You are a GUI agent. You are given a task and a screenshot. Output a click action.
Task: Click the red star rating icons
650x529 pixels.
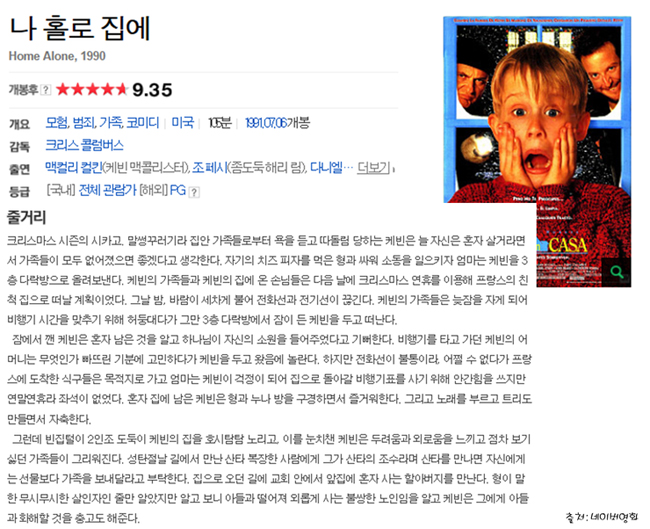point(92,89)
